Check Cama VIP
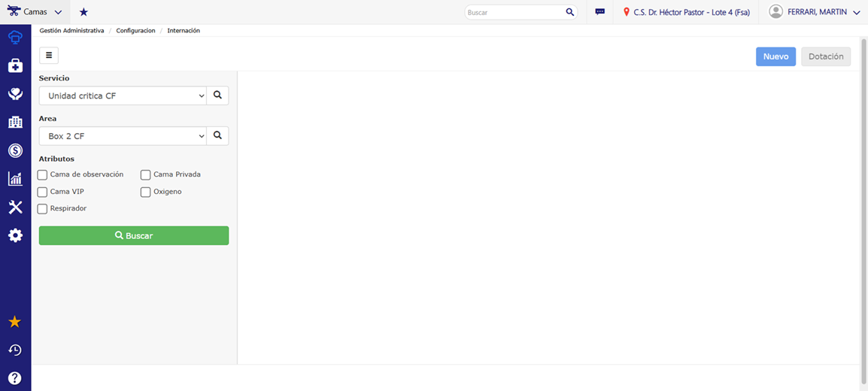The width and height of the screenshot is (868, 391). click(42, 192)
